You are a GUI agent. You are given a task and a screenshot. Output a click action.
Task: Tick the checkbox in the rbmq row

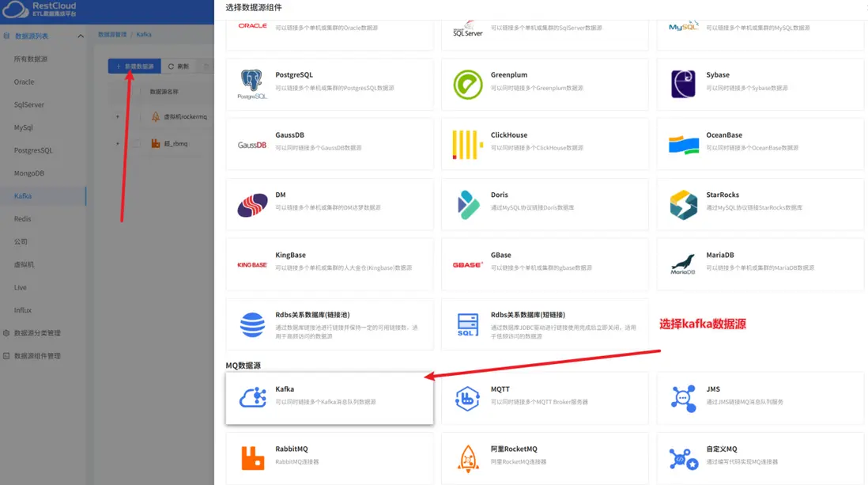pyautogui.click(x=136, y=143)
